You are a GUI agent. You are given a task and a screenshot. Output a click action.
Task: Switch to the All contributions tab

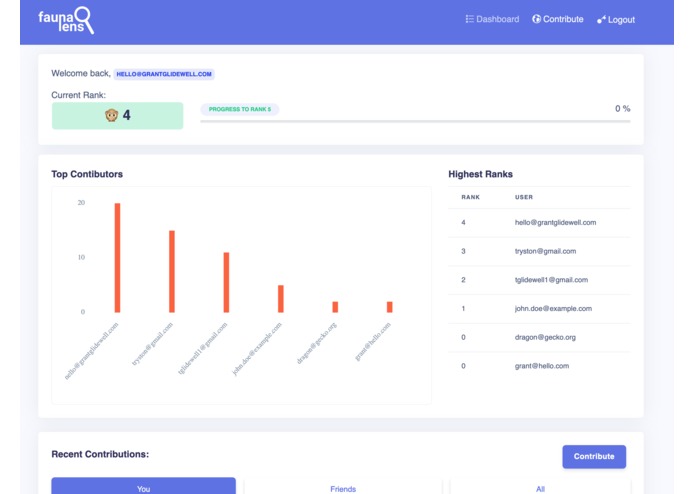(x=540, y=486)
